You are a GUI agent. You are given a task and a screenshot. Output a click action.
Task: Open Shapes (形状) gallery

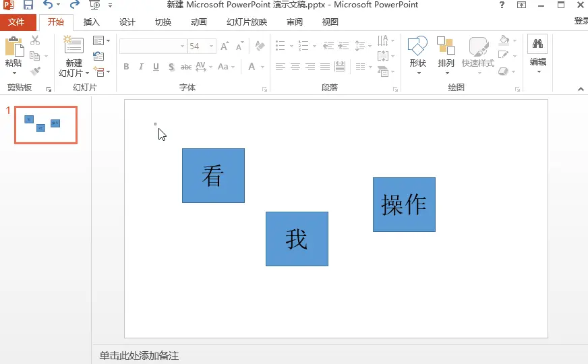click(418, 55)
